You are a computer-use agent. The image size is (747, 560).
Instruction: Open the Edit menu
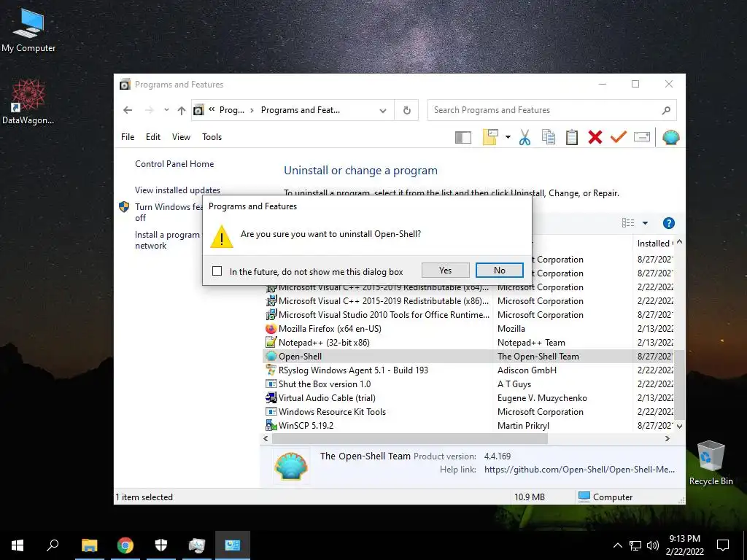pos(153,136)
